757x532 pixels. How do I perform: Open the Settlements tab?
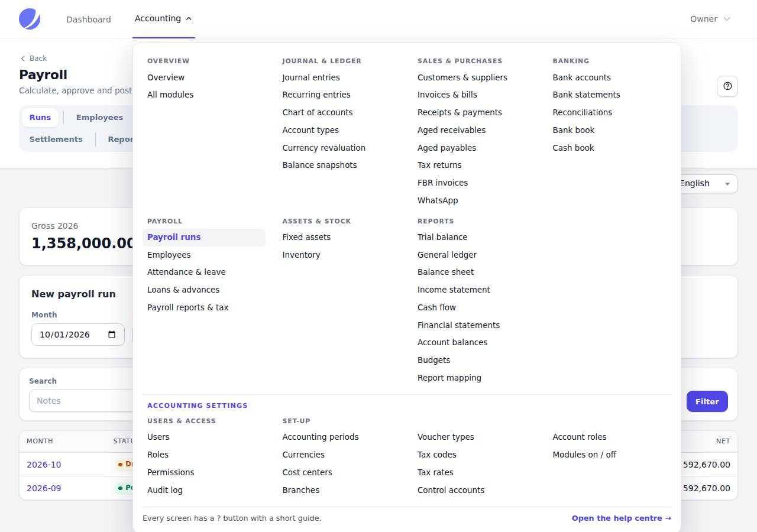[56, 140]
